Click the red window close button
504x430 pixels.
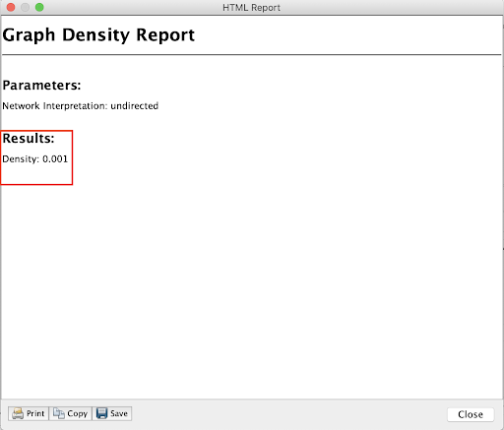click(11, 7)
